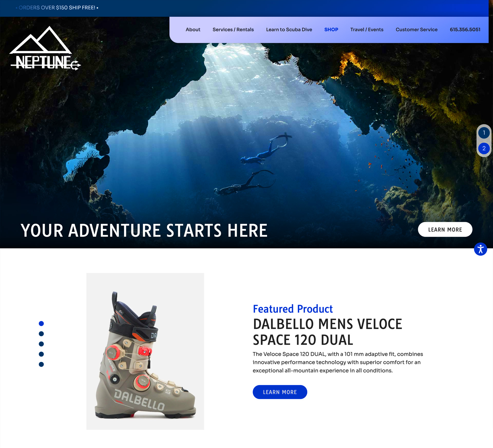Open the About menu
The height and width of the screenshot is (448, 493).
pyautogui.click(x=193, y=30)
